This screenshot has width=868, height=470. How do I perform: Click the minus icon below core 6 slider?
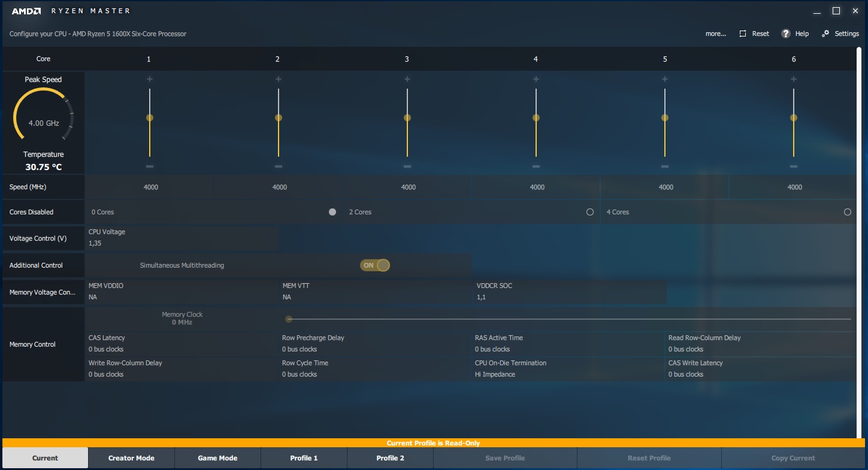pos(794,166)
